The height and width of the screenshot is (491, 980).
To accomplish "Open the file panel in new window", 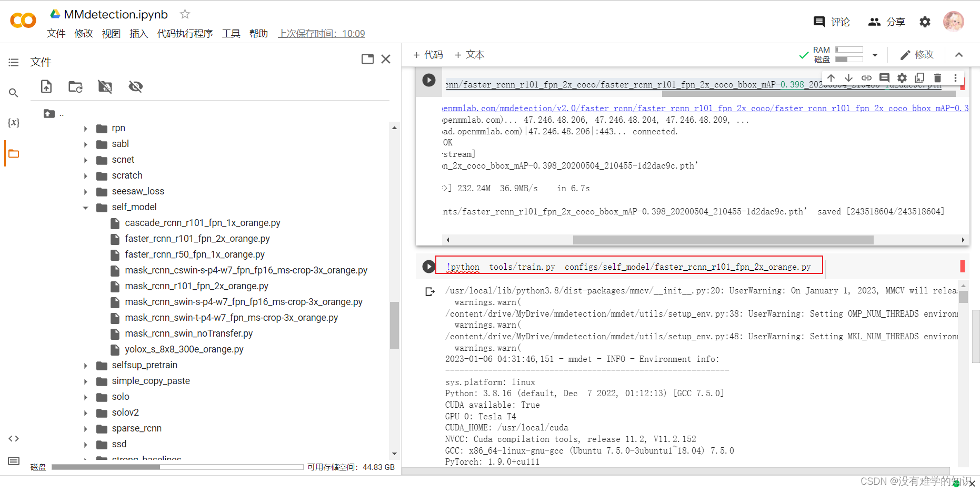I will [x=367, y=59].
